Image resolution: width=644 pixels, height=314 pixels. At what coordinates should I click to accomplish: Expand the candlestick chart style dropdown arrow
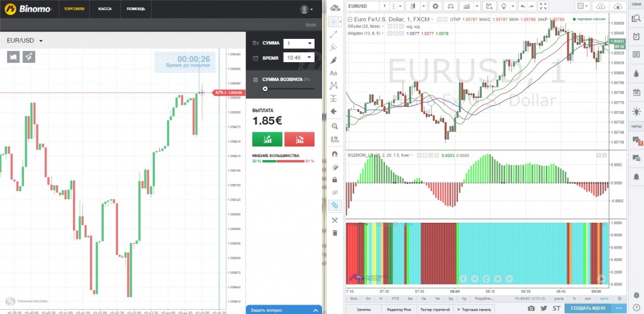point(423,6)
